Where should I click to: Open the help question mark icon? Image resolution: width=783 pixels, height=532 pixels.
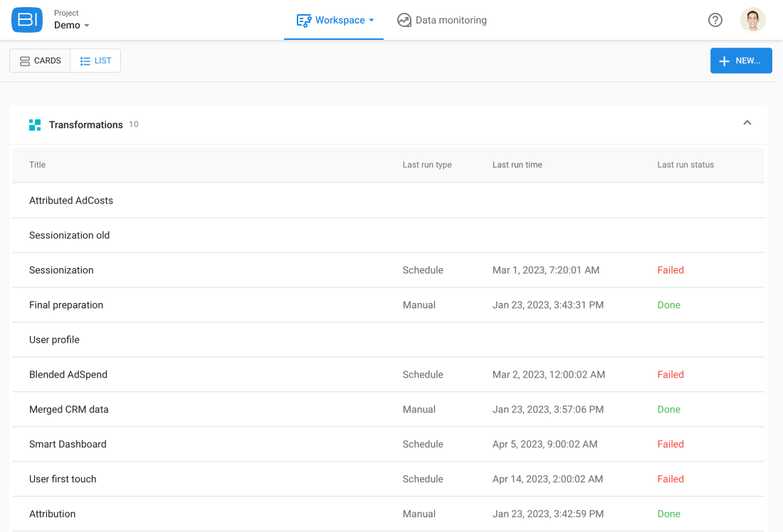(x=715, y=20)
